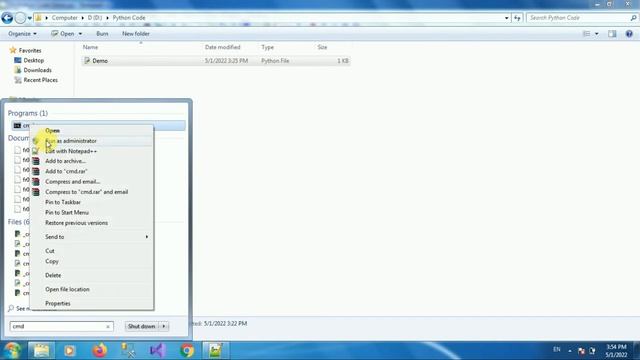Open Explorer help icon
Viewport: 640px width, 360px height.
[629, 34]
